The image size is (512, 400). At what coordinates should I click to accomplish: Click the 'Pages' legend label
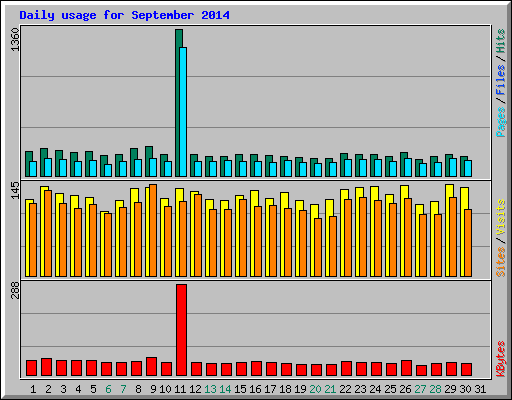(501, 122)
